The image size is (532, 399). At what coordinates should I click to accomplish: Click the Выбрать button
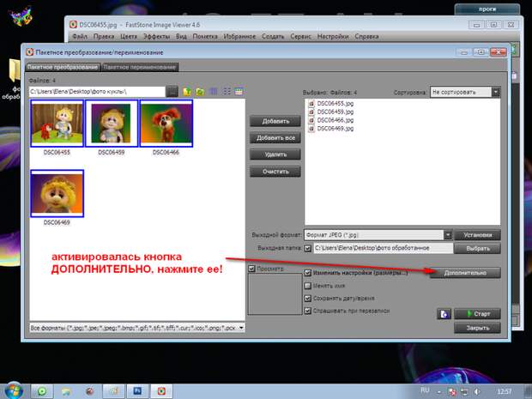pos(477,248)
